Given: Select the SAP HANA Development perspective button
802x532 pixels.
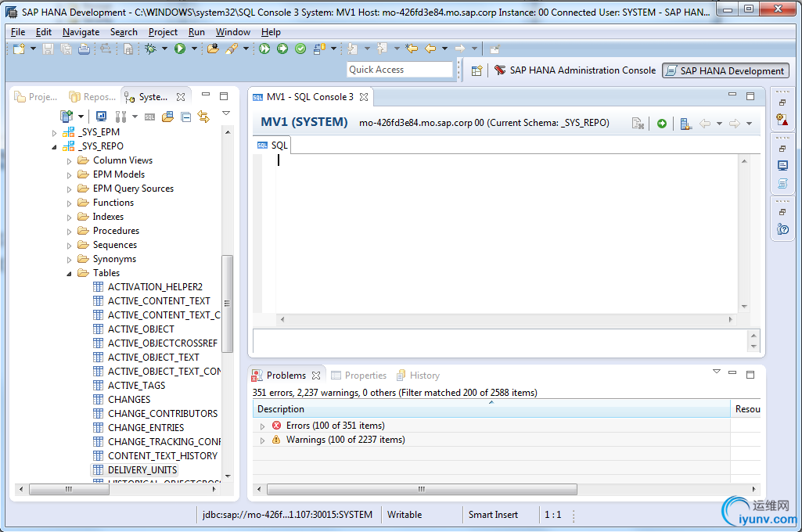Looking at the screenshot, I should (x=726, y=70).
